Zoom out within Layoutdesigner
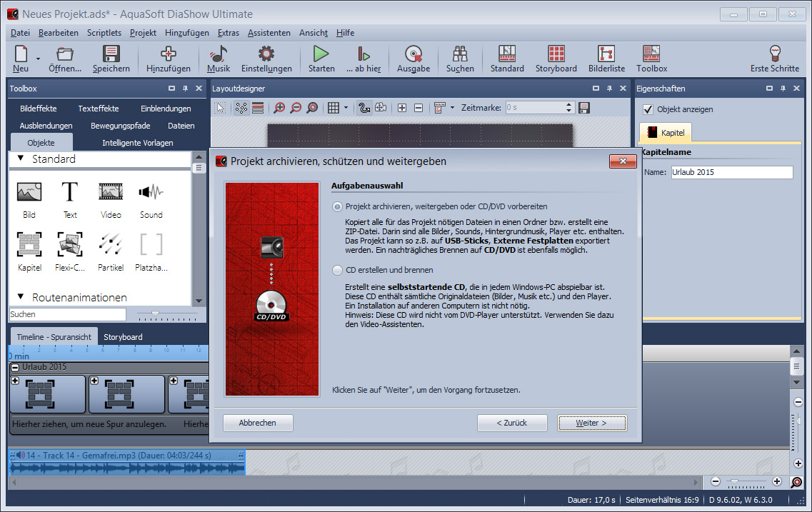Screen dimensions: 812x512 [x=296, y=108]
